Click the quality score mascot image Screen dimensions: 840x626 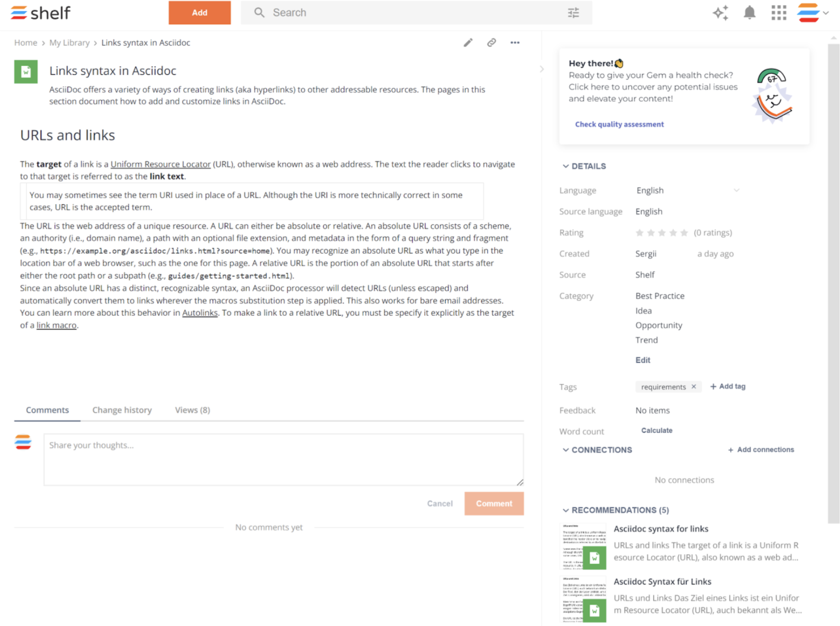point(773,95)
